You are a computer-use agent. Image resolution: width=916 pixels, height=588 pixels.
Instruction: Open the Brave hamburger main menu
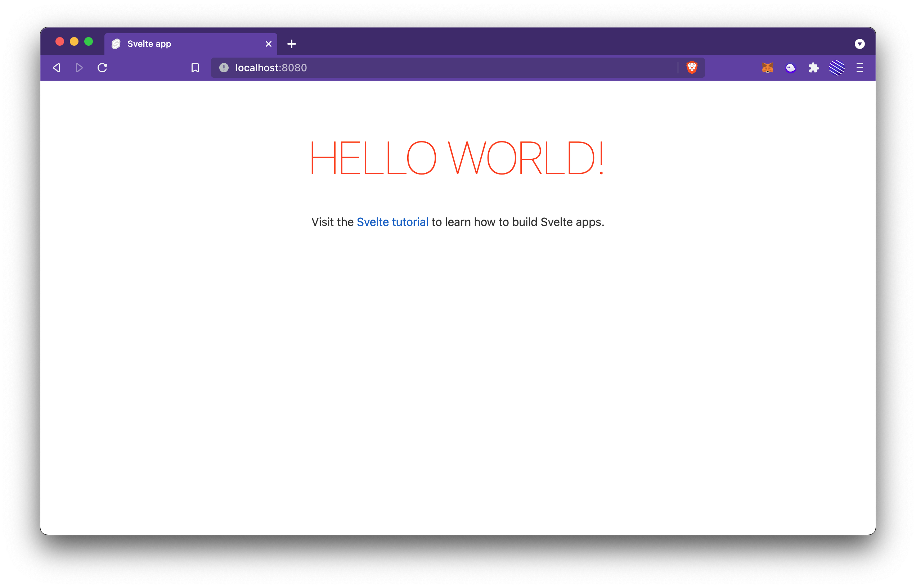(860, 68)
